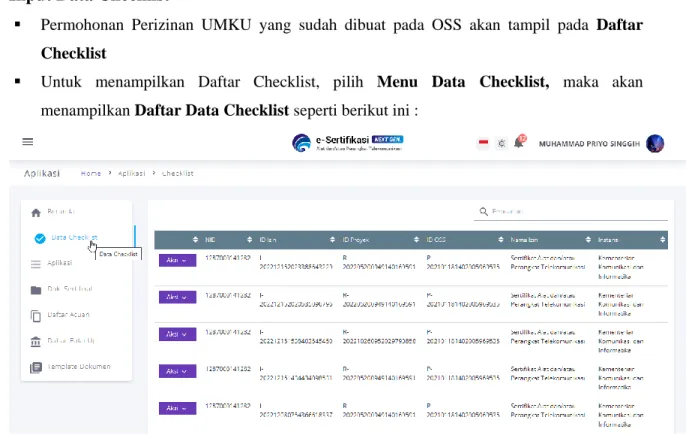Viewport: 686px width, 435px height.
Task: Click the ID Izin value in the fifth row
Action: click(296, 410)
